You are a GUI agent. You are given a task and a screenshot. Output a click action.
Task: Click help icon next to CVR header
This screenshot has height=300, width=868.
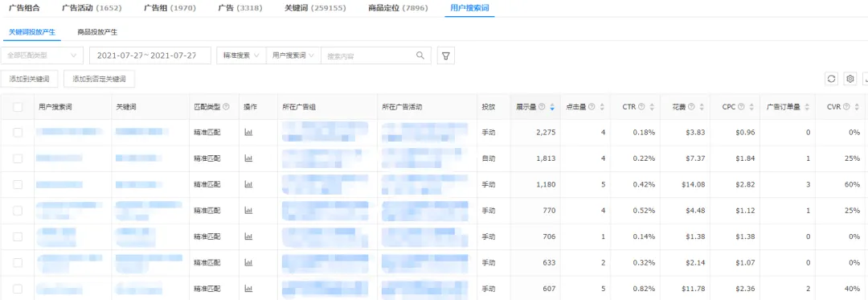[x=846, y=107]
